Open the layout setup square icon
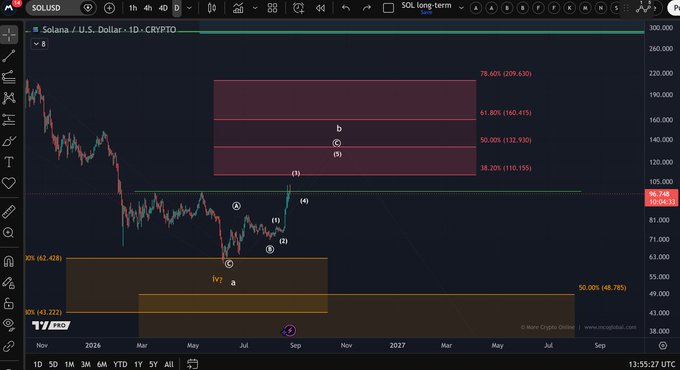This screenshot has height=370, width=680. tap(388, 8)
